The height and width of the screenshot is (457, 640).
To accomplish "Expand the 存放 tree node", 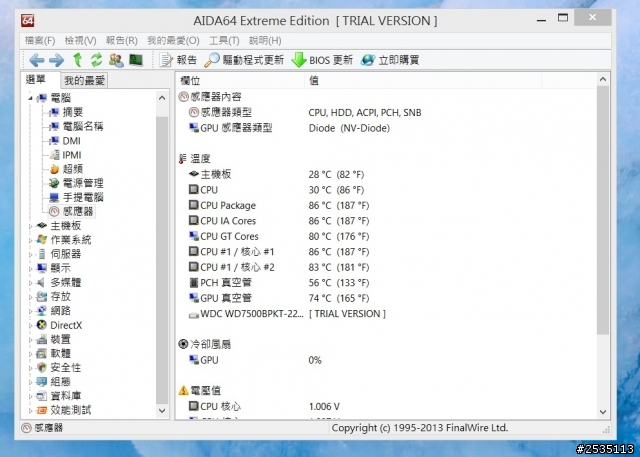I will coord(30,297).
